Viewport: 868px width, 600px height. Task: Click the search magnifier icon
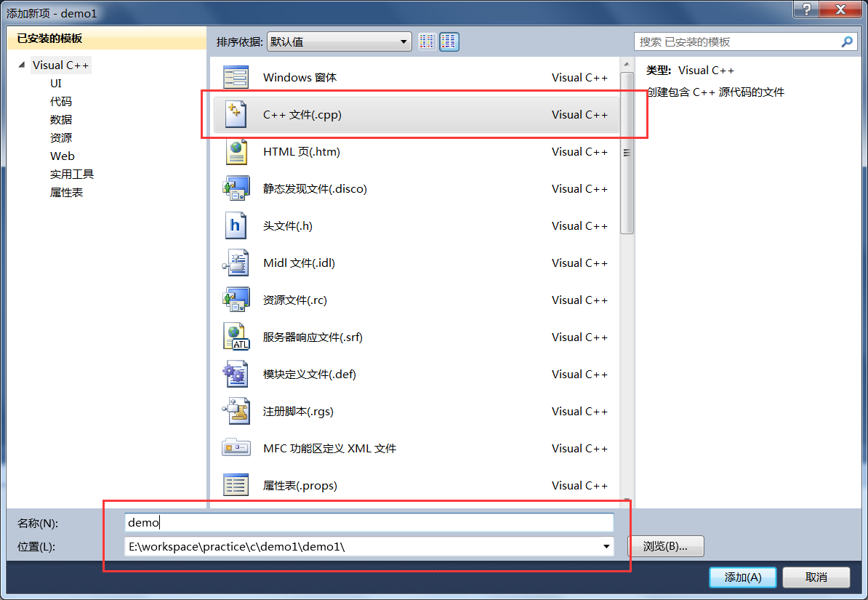click(x=846, y=41)
